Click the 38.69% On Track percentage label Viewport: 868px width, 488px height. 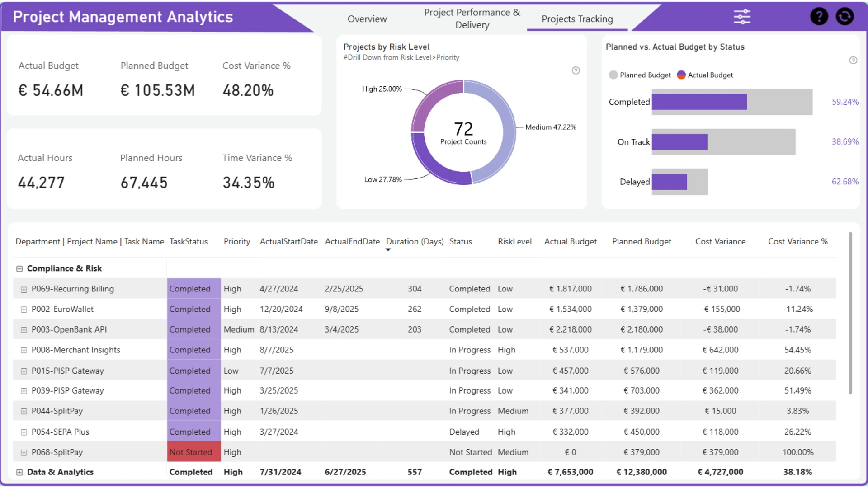[845, 142]
